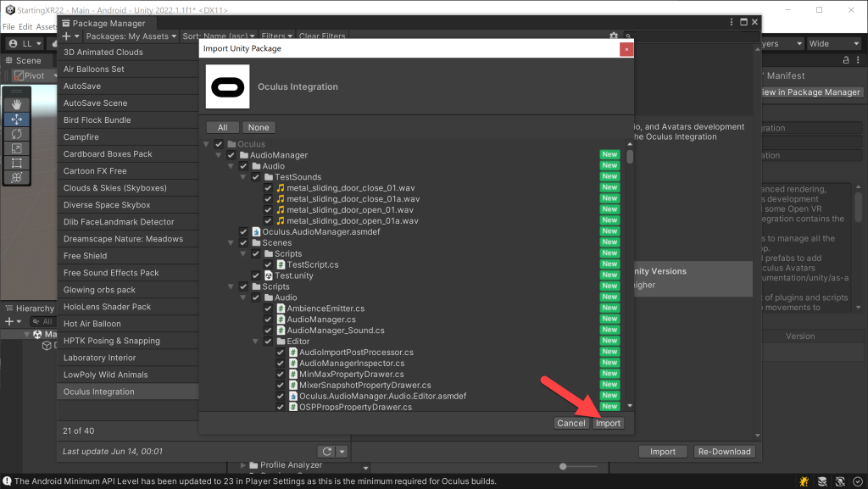This screenshot has width=868, height=489.
Task: Select the Scale tool
Action: pyautogui.click(x=17, y=148)
